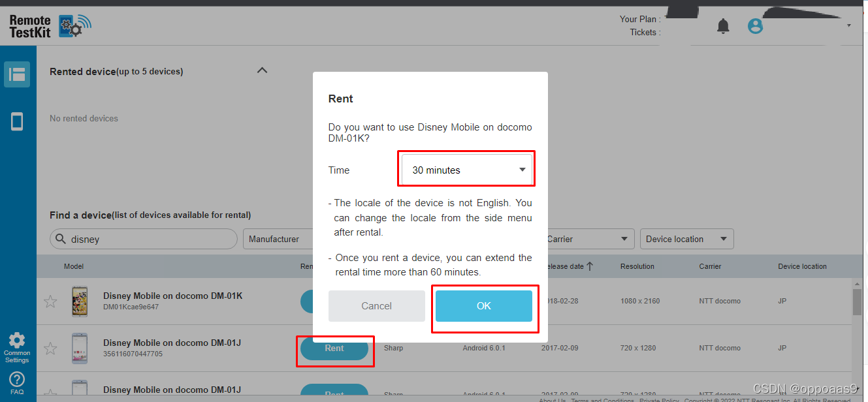Collapse the Rented device section
The image size is (868, 402).
pyautogui.click(x=262, y=70)
